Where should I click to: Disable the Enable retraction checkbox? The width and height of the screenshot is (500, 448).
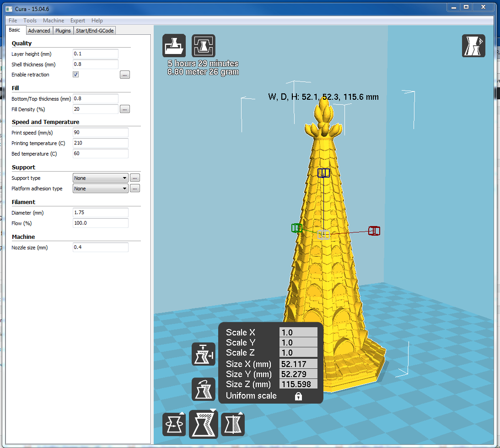click(x=76, y=75)
